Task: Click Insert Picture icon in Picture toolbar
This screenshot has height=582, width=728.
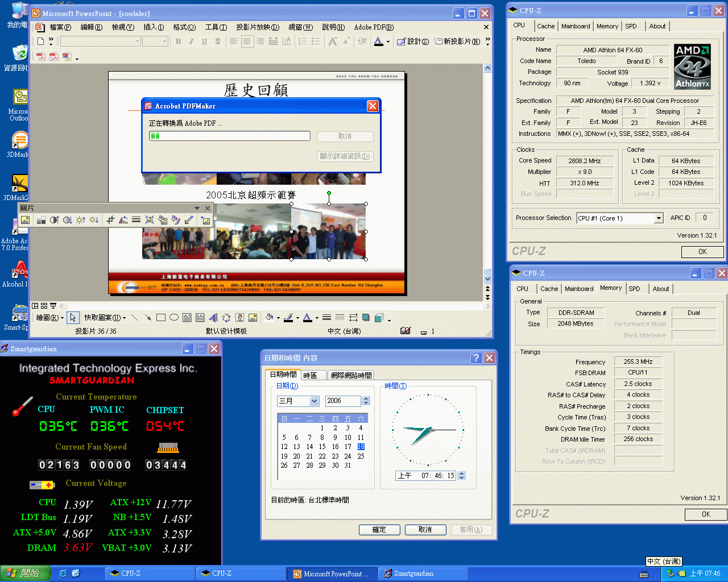Action: [25, 220]
